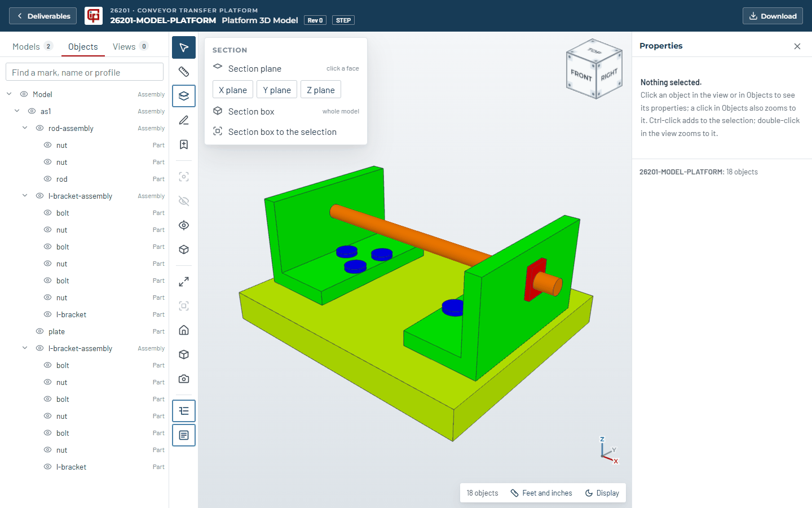The height and width of the screenshot is (508, 812).
Task: Hide the plate part with eye icon
Action: (39, 331)
